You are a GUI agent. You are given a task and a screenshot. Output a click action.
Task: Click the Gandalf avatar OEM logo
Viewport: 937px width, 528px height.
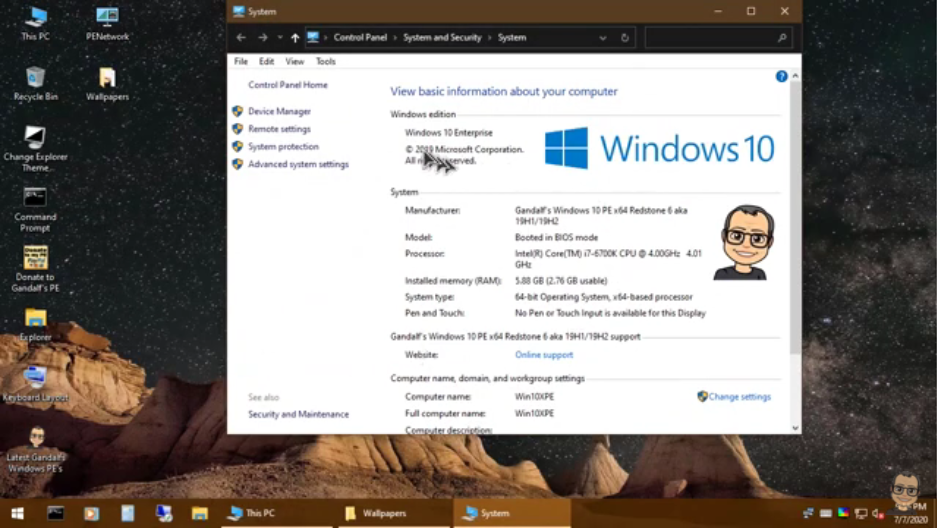tap(743, 242)
